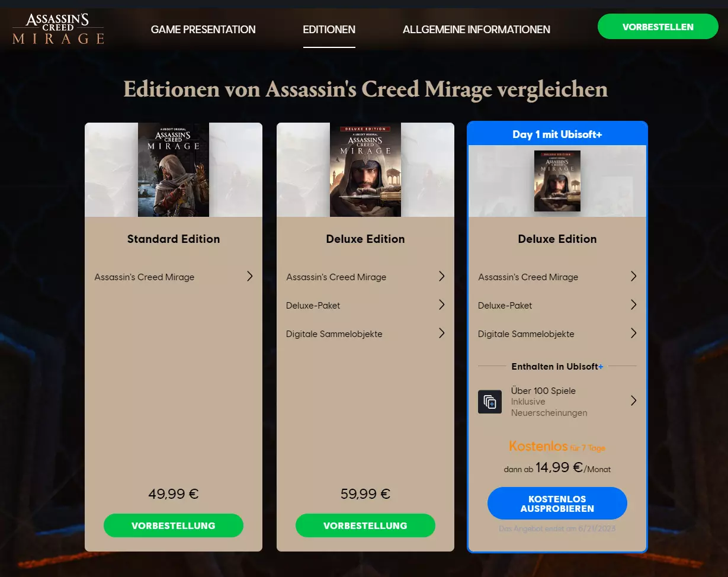Viewport: 728px width, 577px height.
Task: Open the Über 100 Spiele chevron arrow
Action: [634, 400]
